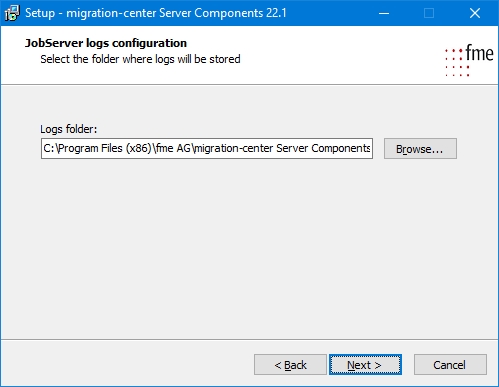The image size is (499, 387).
Task: Click the setup installer icon in title bar
Action: (12, 13)
